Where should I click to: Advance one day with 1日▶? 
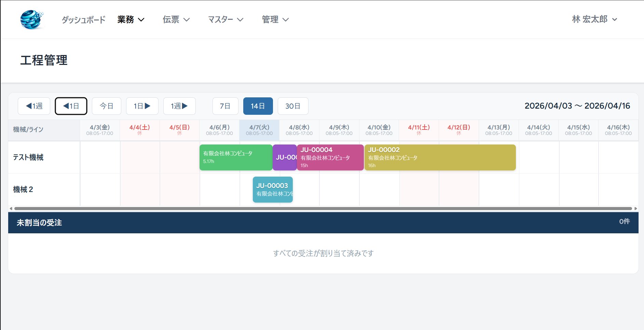coord(142,106)
